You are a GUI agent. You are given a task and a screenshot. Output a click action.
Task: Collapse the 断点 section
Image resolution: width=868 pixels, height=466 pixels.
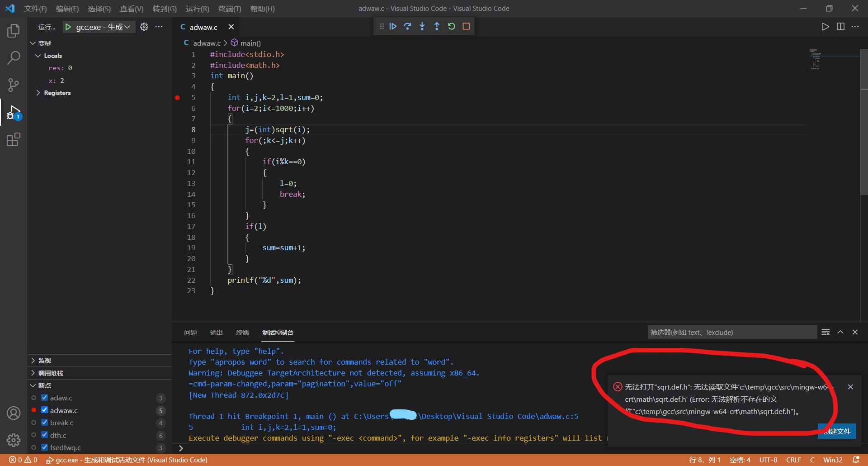pos(33,385)
